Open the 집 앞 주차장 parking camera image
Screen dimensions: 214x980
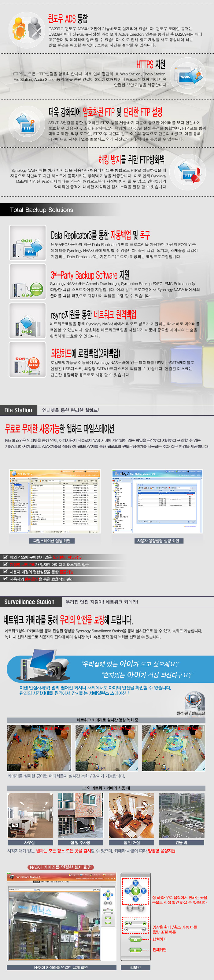point(80,815)
